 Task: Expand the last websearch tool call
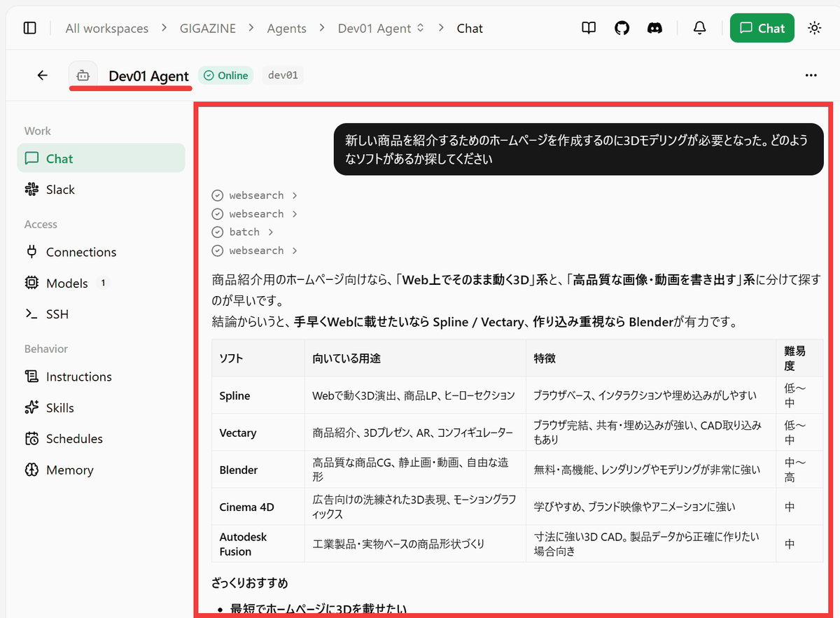[x=255, y=251]
